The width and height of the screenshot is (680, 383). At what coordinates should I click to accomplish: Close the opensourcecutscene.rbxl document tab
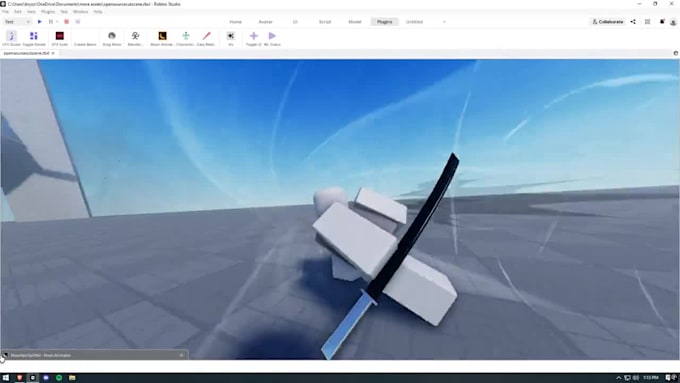coord(53,53)
